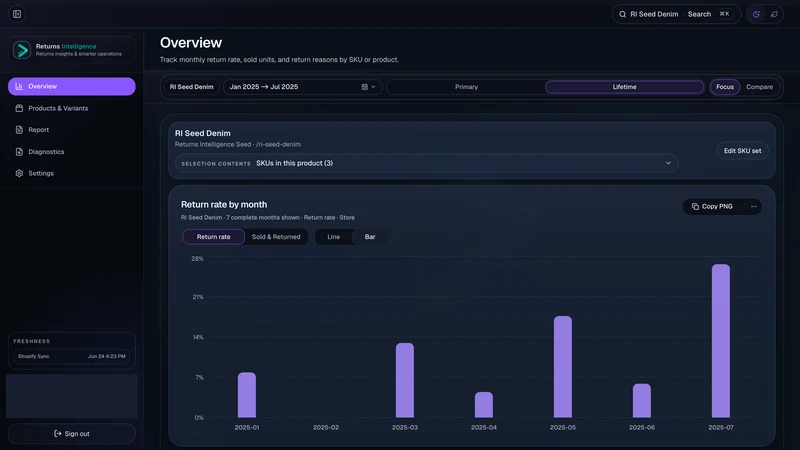Select the Lifetime data tab
The image size is (800, 450).
point(624,87)
